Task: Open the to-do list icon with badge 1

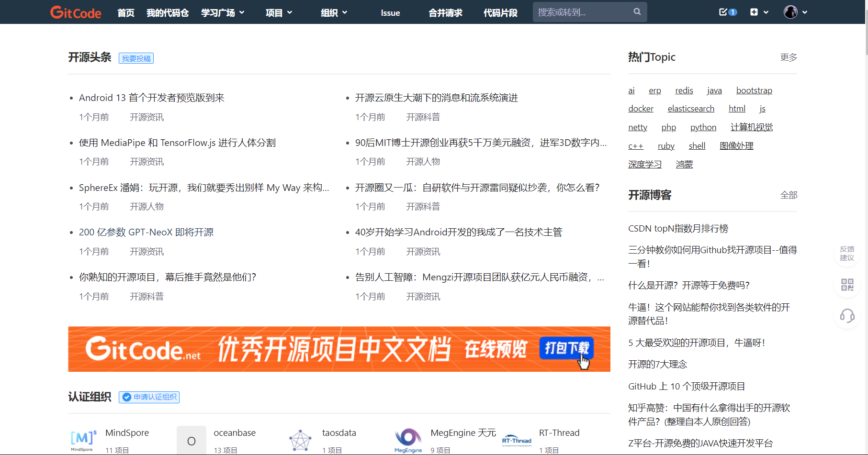Action: coord(724,12)
